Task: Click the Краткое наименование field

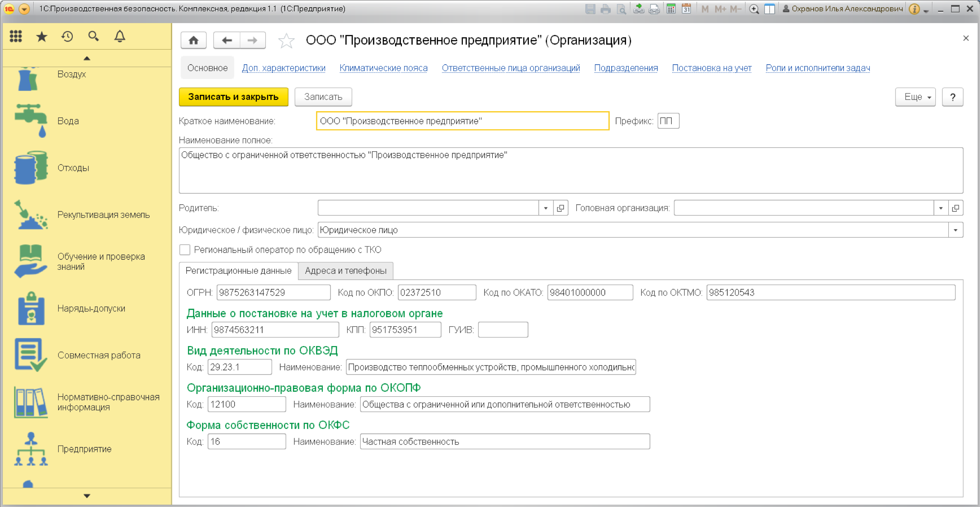Action: coord(462,121)
